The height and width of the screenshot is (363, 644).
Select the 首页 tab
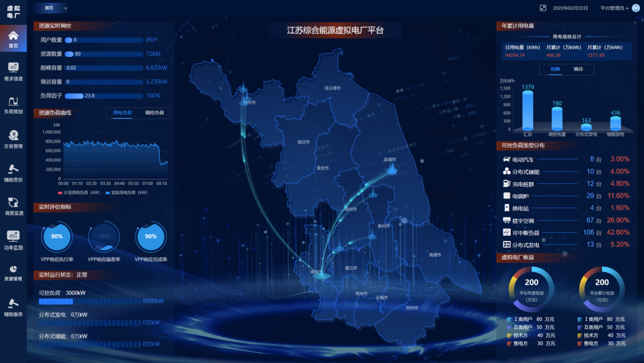coord(49,8)
